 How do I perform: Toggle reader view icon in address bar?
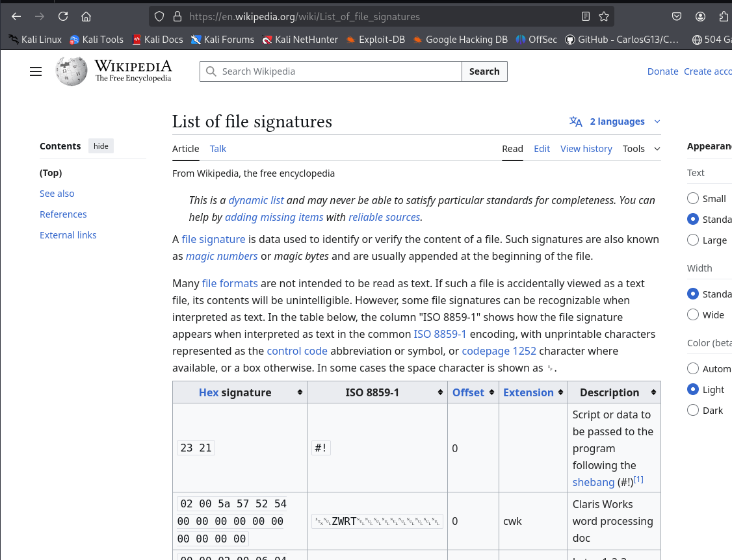(x=586, y=17)
